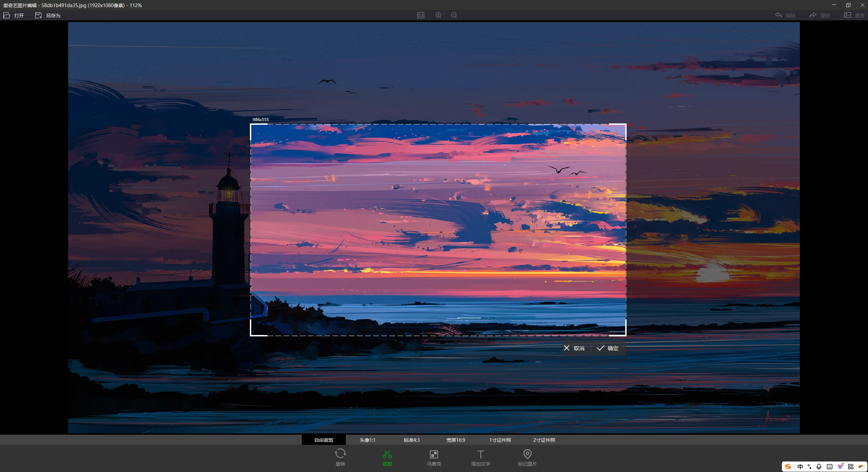Select the Mark Image pin tool

527,454
